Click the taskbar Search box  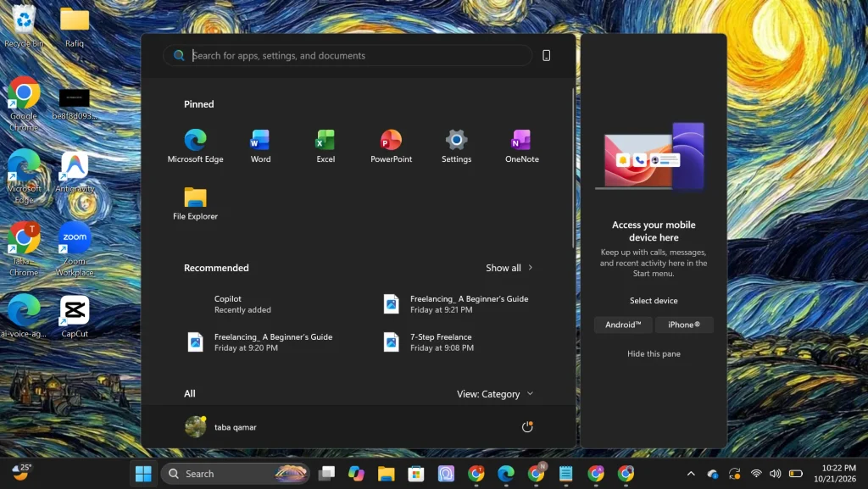click(x=236, y=474)
